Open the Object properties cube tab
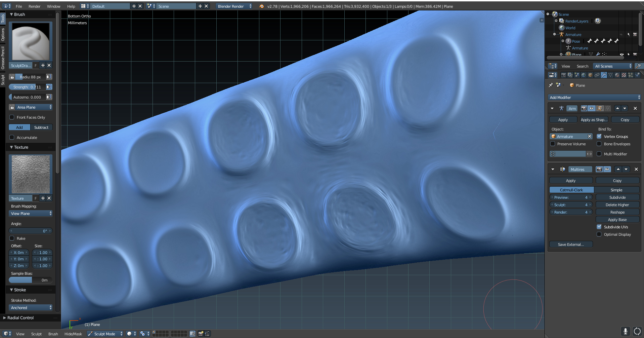 coord(590,75)
